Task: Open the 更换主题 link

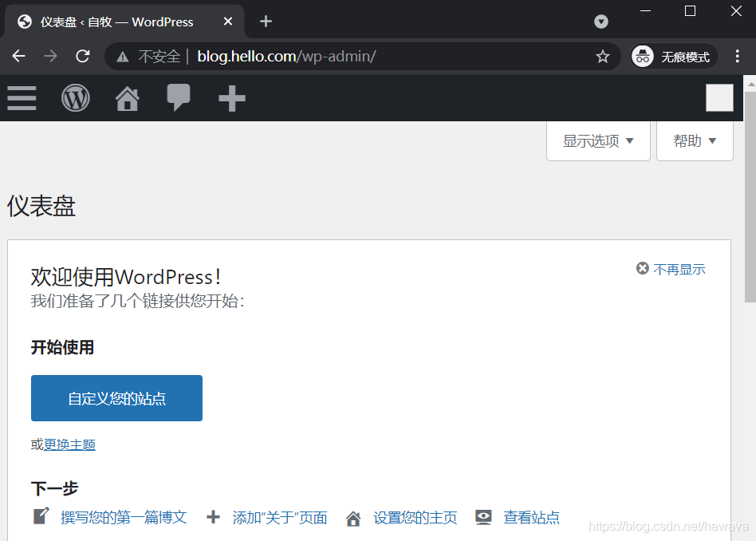Action: click(x=69, y=444)
